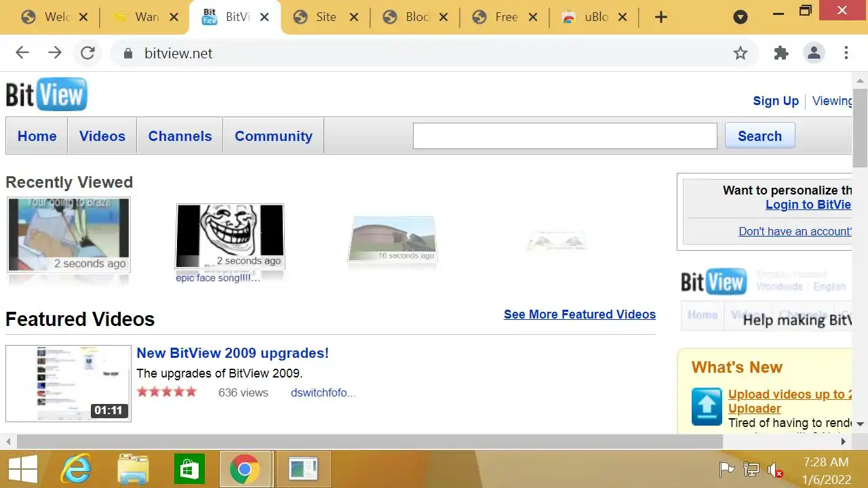Click horizontal scrollbar right arrow
868x488 pixels.
[843, 441]
